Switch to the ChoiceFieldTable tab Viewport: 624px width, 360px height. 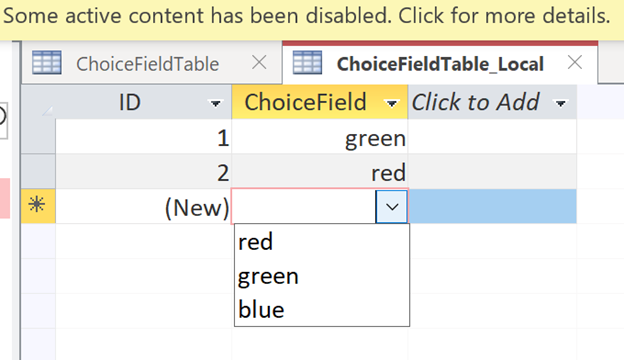click(x=147, y=64)
